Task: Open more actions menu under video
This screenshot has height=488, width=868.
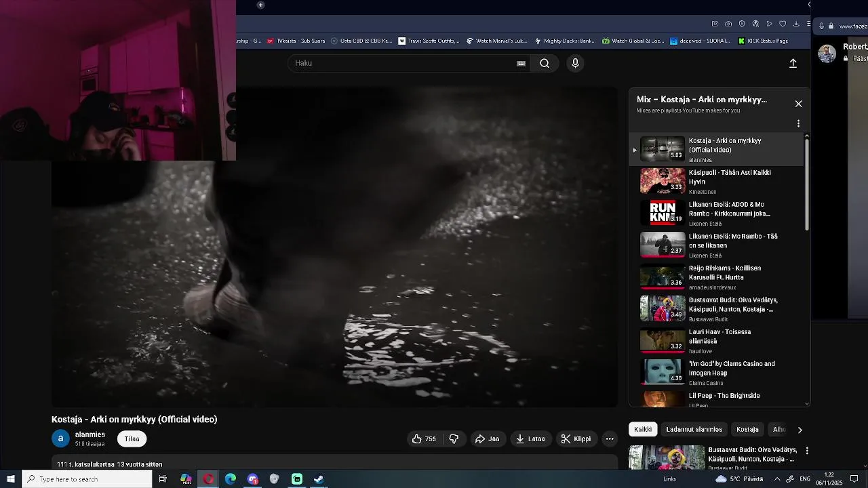Action: pos(610,439)
